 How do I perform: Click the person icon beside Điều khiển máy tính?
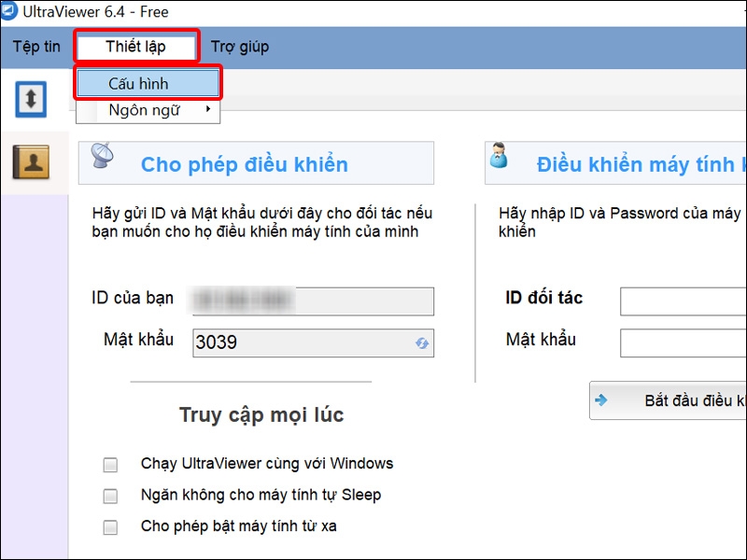coord(499,155)
